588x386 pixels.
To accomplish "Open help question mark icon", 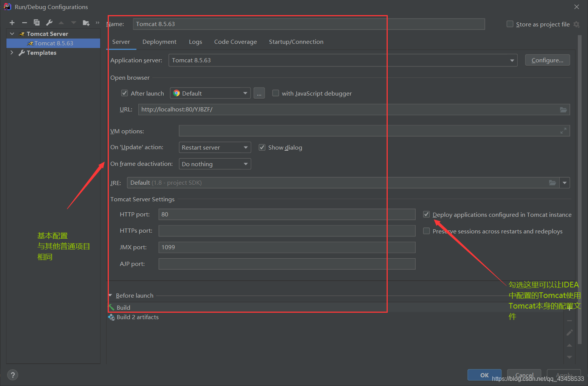I will pyautogui.click(x=12, y=375).
